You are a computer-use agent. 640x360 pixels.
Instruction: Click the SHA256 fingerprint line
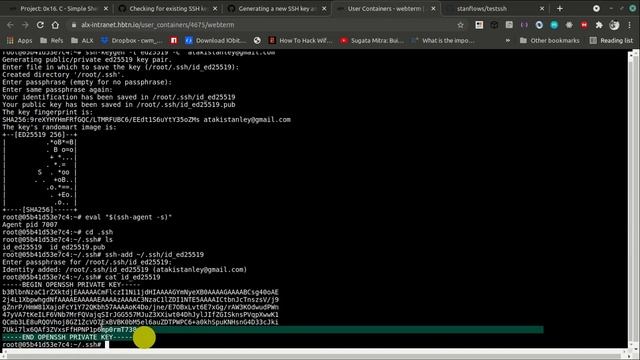[x=147, y=120]
